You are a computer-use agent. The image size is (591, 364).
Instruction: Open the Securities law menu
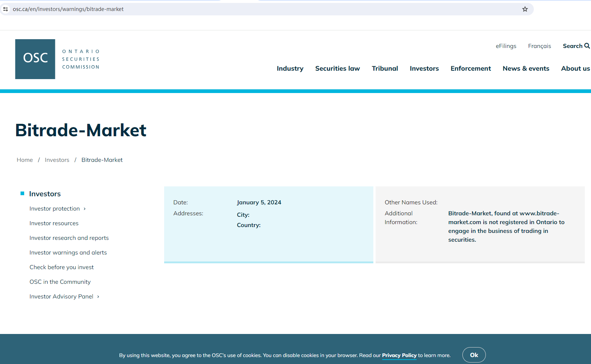click(x=337, y=68)
